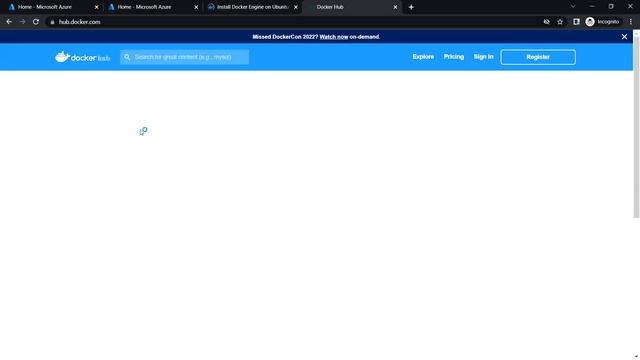Bookmark this page with the star
This screenshot has height=360, width=640.
[x=560, y=22]
